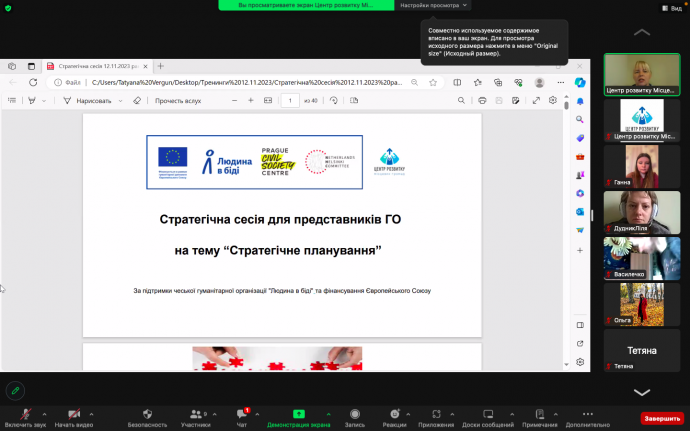This screenshot has width=690, height=431.
Task: Open the Реакции reactions icon
Action: point(395,415)
